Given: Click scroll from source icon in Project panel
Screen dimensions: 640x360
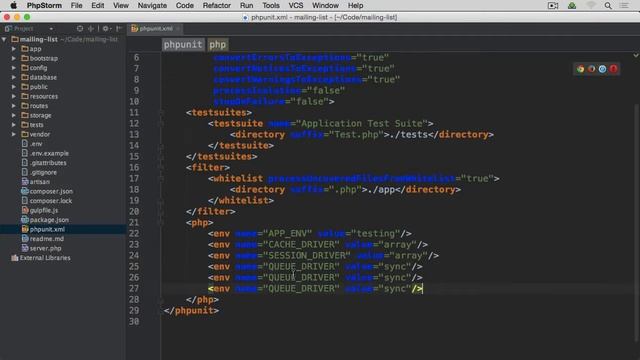Looking at the screenshot, I should click(x=80, y=29).
